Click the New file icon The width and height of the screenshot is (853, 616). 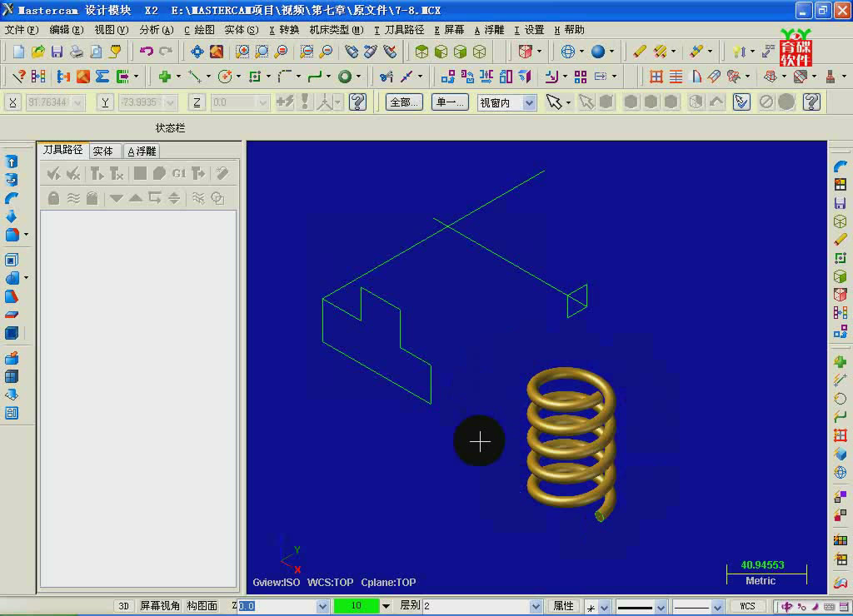click(18, 52)
